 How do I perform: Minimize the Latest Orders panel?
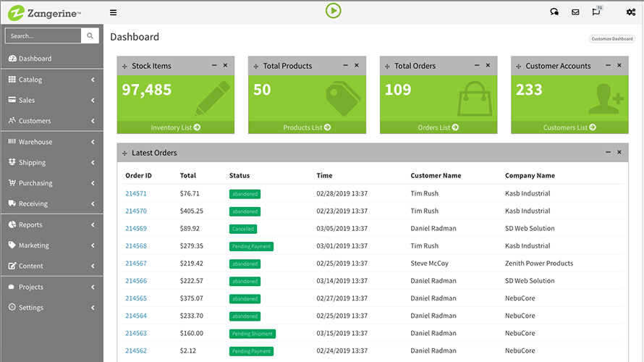point(608,152)
